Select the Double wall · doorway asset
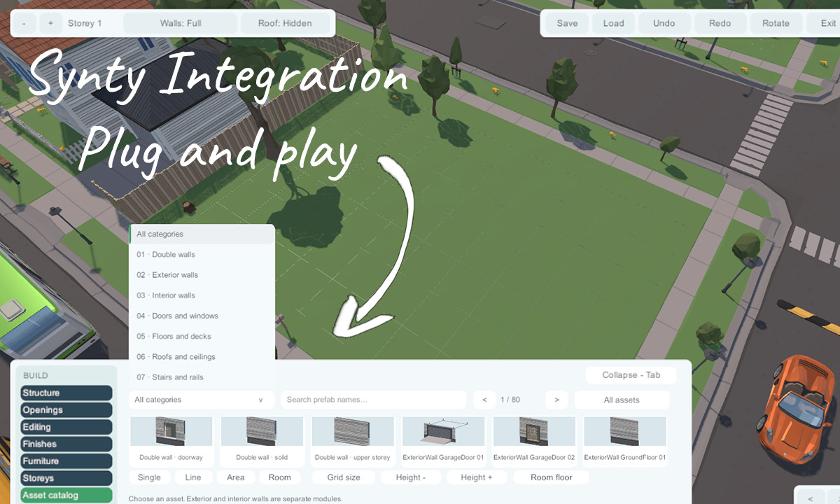 tap(171, 440)
